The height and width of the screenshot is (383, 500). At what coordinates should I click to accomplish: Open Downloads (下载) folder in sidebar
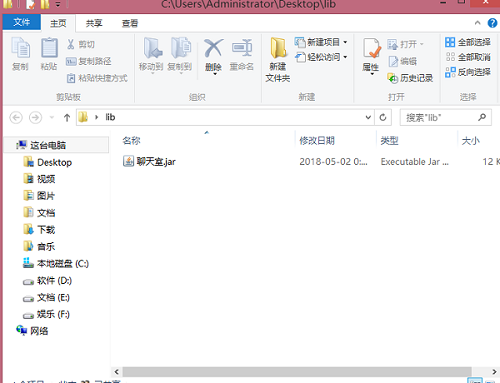(39, 230)
